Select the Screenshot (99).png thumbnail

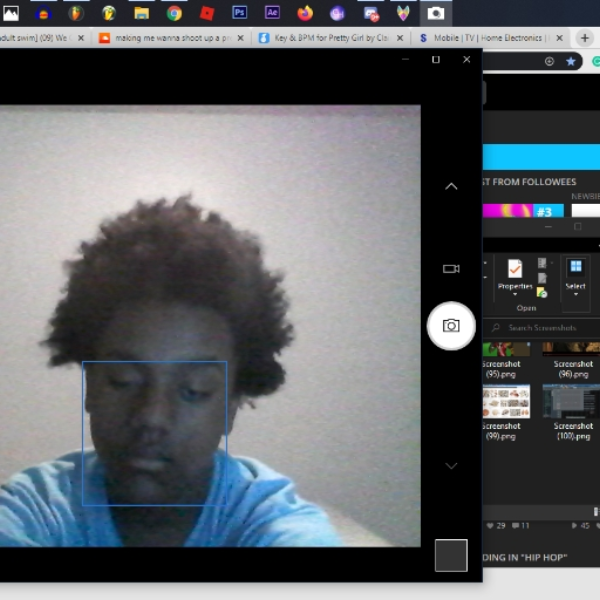[504, 412]
